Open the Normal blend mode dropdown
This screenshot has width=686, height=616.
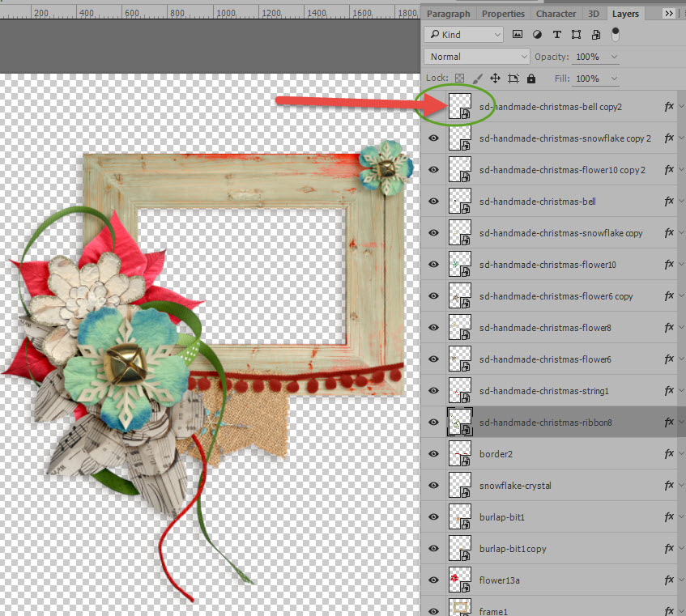[x=477, y=57]
